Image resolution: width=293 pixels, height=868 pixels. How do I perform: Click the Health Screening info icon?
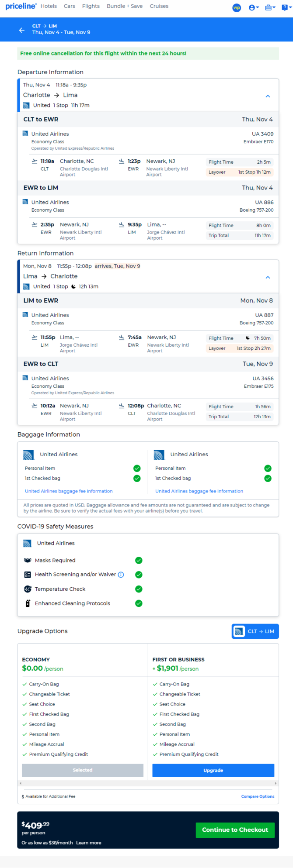pyautogui.click(x=121, y=575)
